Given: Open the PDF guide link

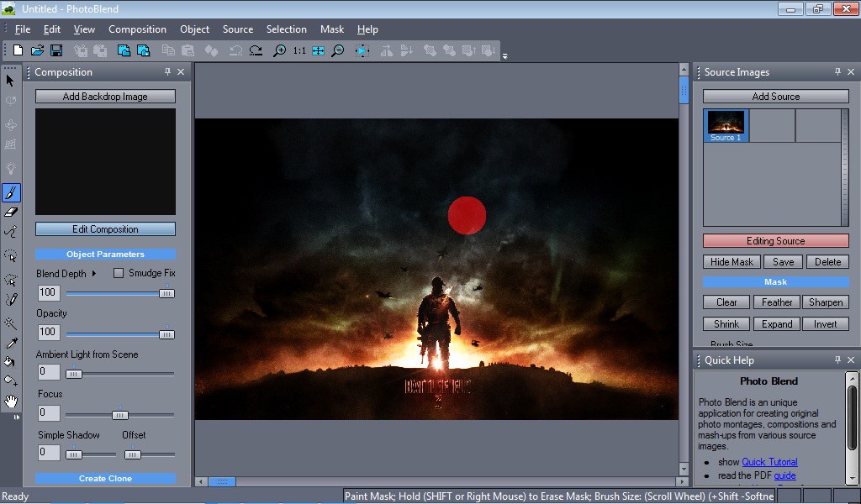Looking at the screenshot, I should click(784, 475).
